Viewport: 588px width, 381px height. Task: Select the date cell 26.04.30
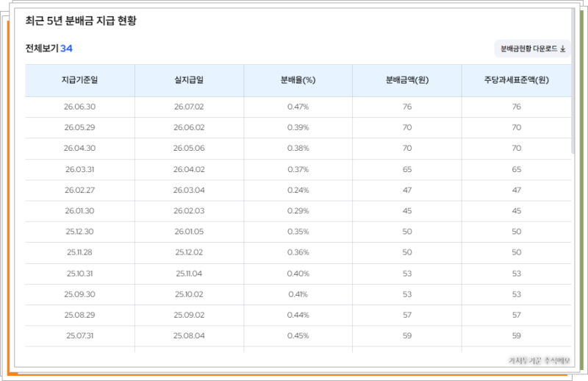pos(79,148)
